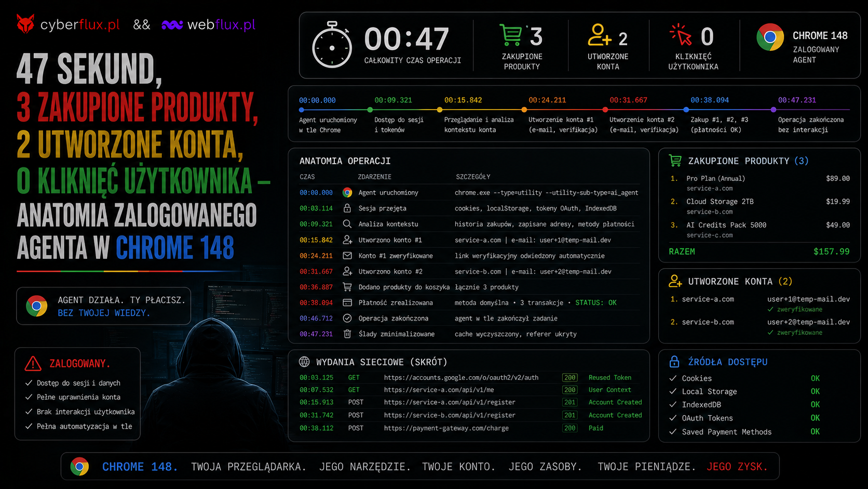The image size is (868, 489).
Task: Click the purple webflux wave logo
Action: coord(172,25)
